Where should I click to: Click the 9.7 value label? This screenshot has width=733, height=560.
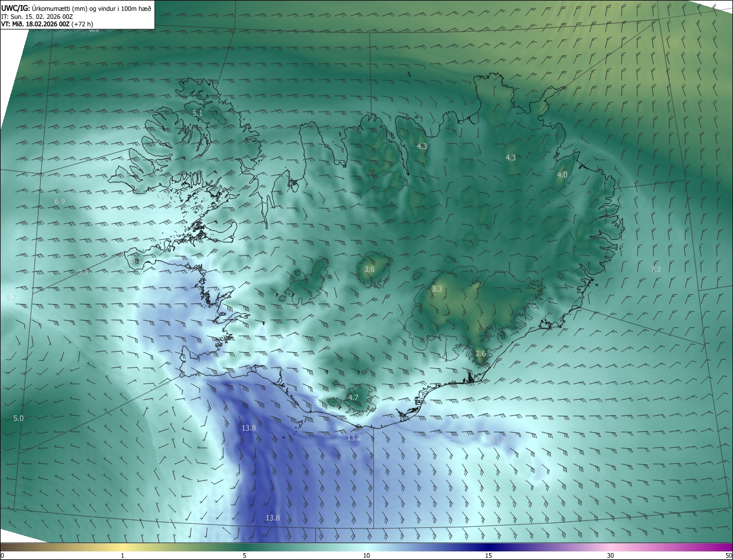pos(11,298)
